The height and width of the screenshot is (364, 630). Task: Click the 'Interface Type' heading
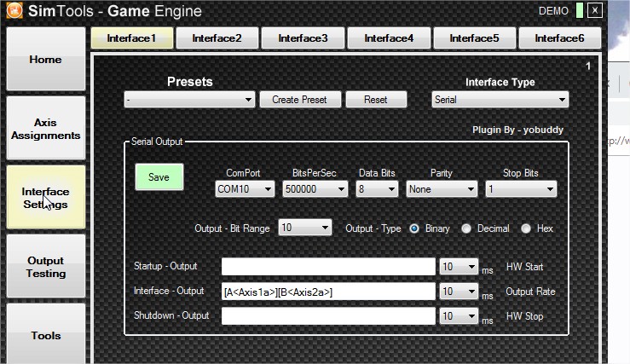[x=500, y=82]
